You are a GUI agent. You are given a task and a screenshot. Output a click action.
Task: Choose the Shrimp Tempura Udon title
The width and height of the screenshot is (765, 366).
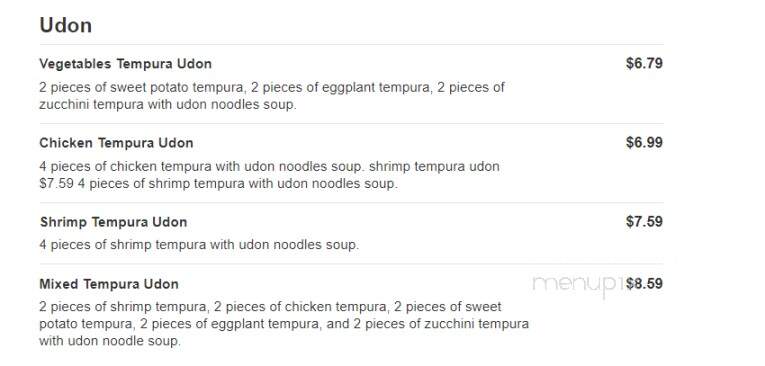pos(113,222)
